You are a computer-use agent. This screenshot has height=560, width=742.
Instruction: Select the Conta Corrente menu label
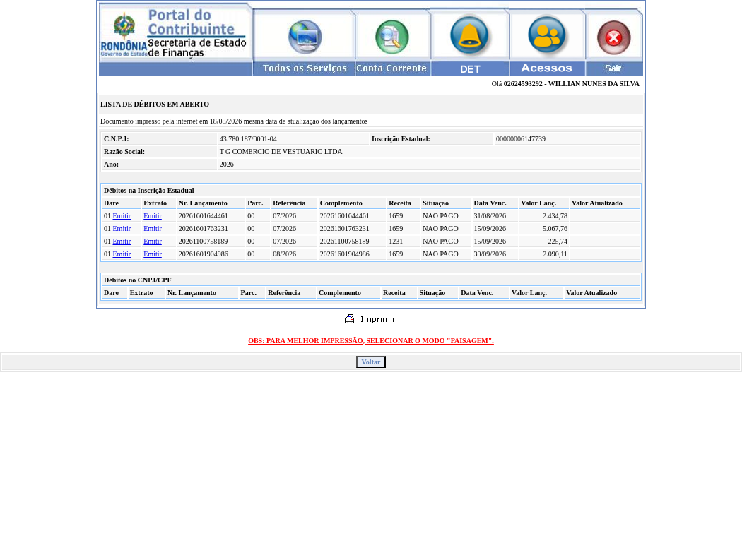tap(391, 68)
